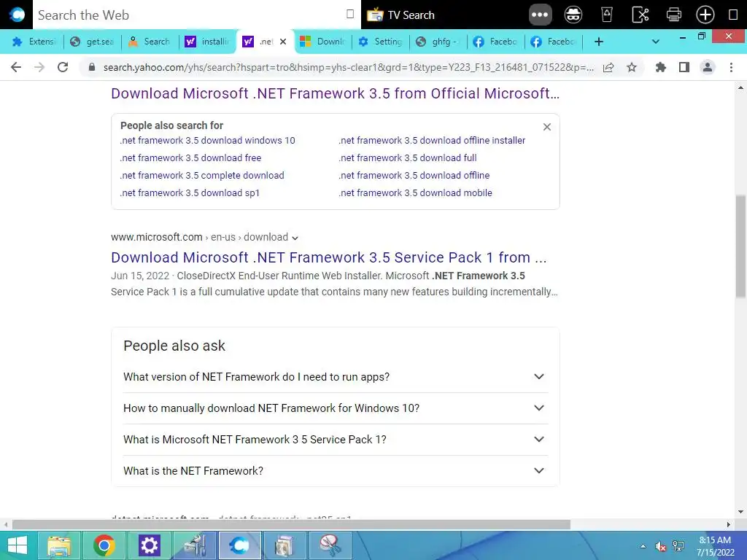Open the profile avatar icon

click(x=708, y=67)
